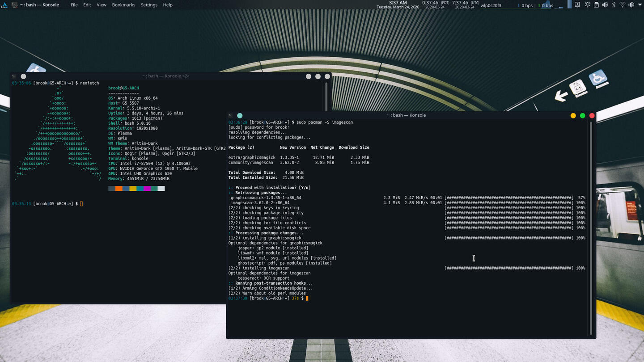The width and height of the screenshot is (644, 362).
Task: Click the Konsole terminal icon in the top panel
Action: pos(14,5)
